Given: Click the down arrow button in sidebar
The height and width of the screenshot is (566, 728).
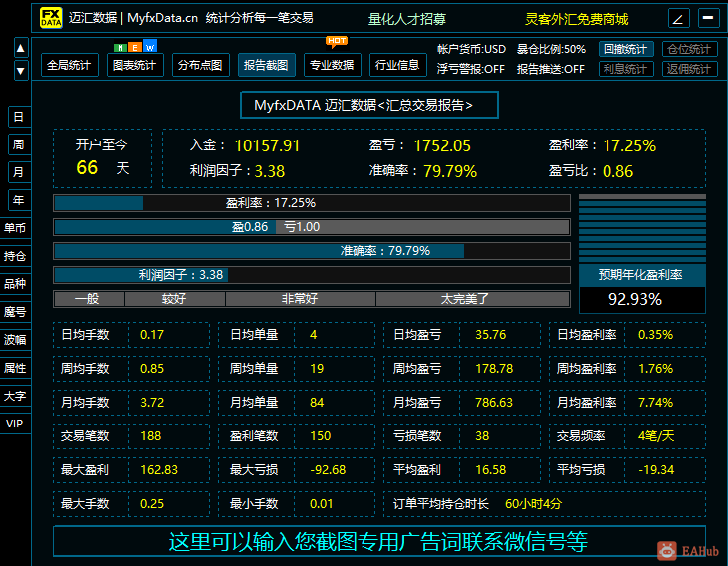Looking at the screenshot, I should (21, 71).
